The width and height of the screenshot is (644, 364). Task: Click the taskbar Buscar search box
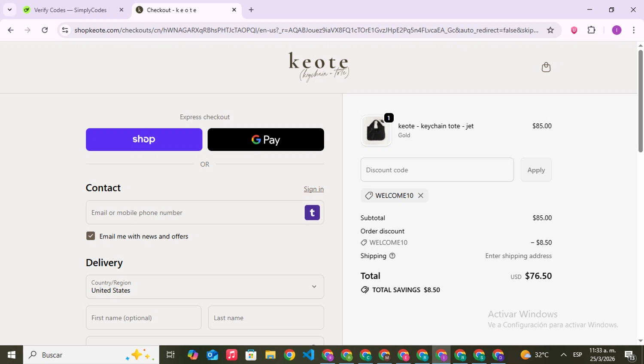coord(91,355)
